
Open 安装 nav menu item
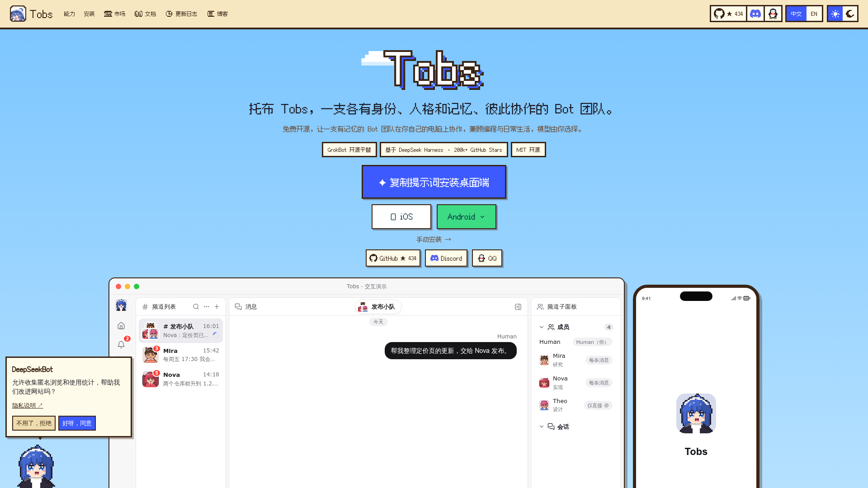tap(89, 14)
